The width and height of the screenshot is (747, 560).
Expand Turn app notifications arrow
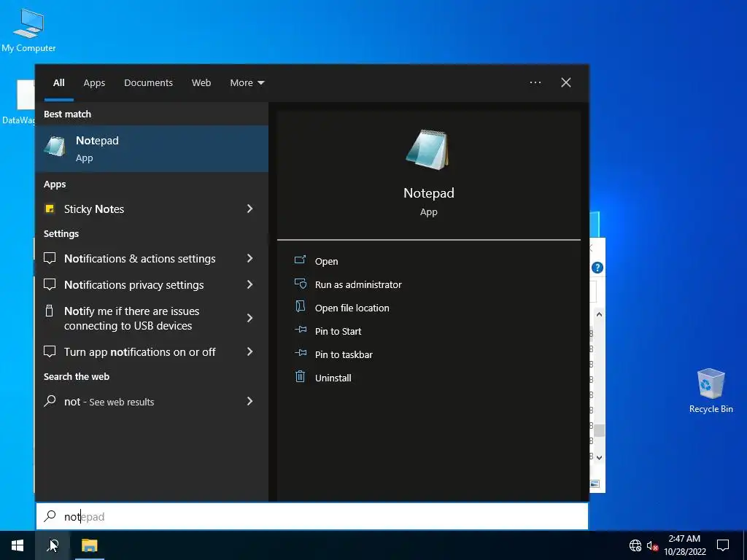(249, 351)
